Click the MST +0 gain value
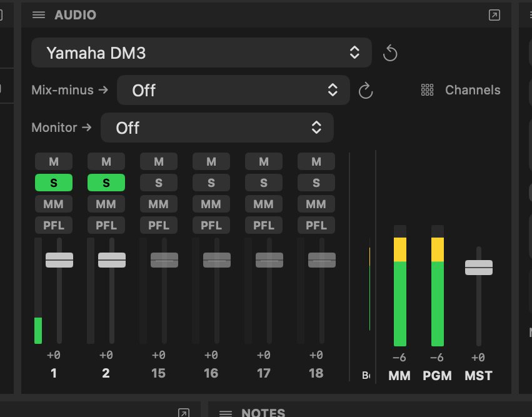532x417 pixels. [x=478, y=357]
